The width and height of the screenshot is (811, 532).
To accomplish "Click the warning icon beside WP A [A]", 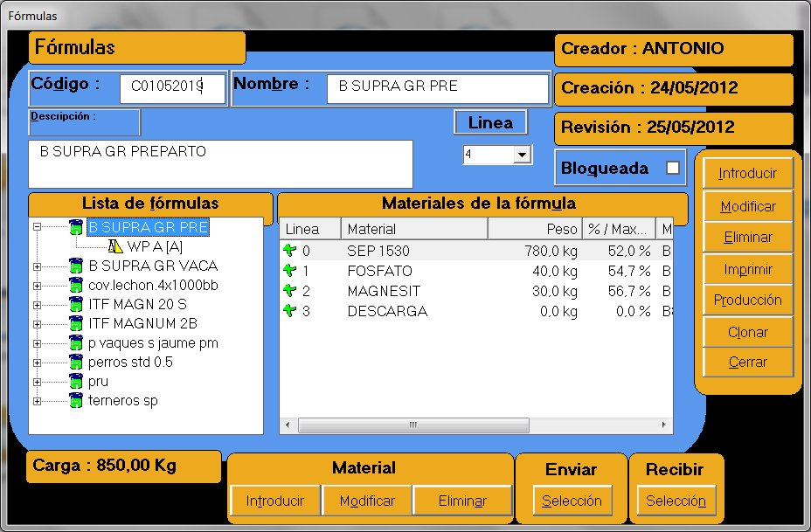I will [x=116, y=247].
